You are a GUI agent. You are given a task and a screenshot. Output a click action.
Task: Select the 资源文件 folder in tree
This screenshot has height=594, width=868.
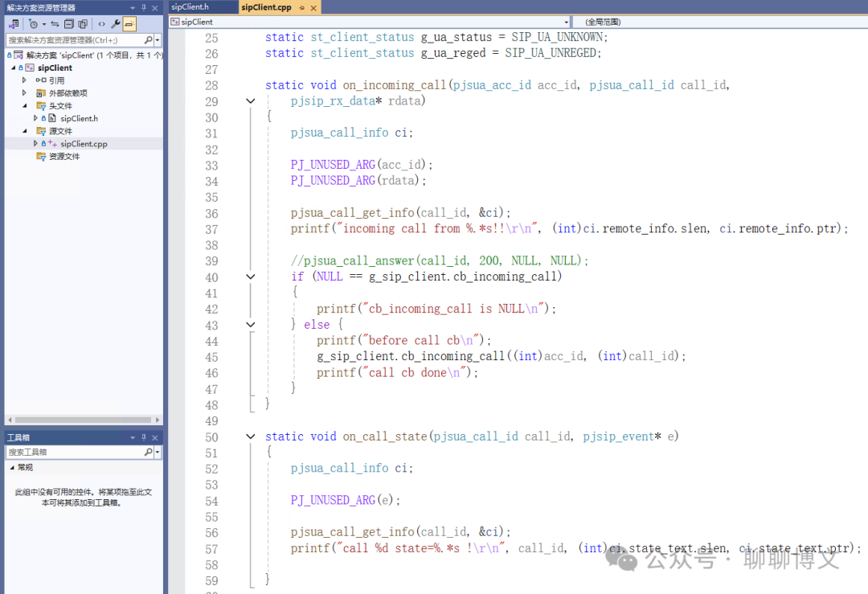point(63,157)
